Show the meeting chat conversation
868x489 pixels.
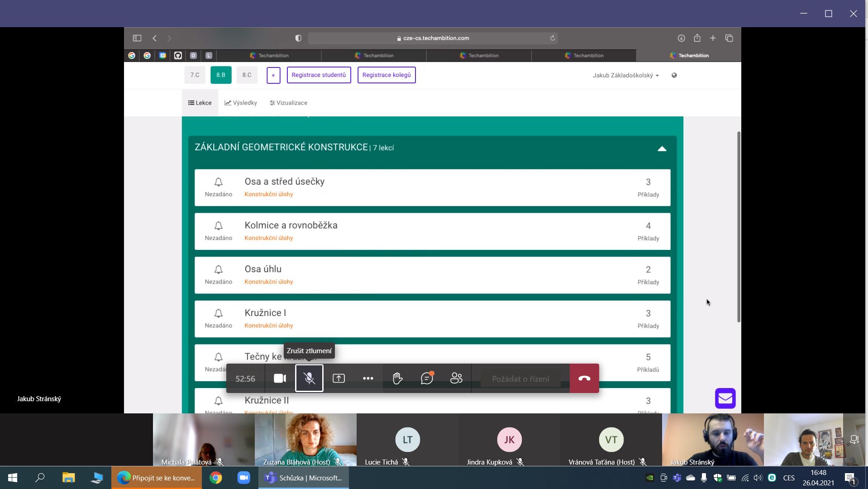[x=427, y=379]
